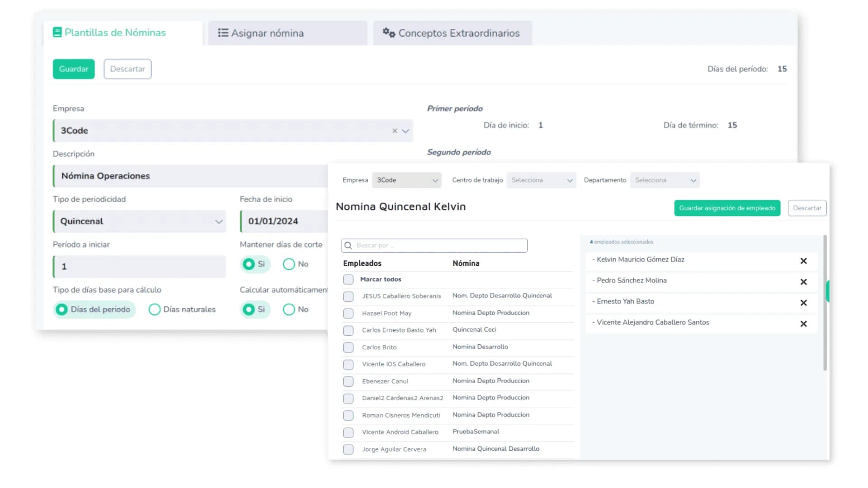The width and height of the screenshot is (868, 488).
Task: Remove Kelvin Mauricio Gómez Díaz from selection
Action: (803, 261)
